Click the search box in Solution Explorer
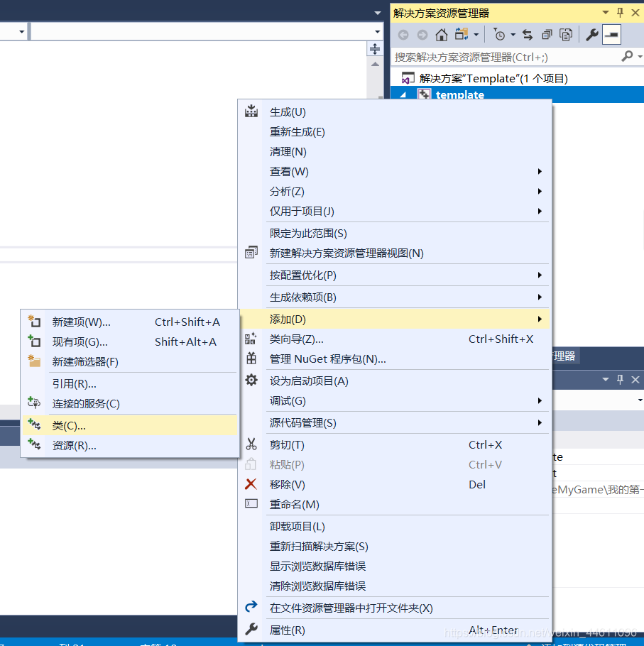This screenshot has height=646, width=644. tap(506, 57)
